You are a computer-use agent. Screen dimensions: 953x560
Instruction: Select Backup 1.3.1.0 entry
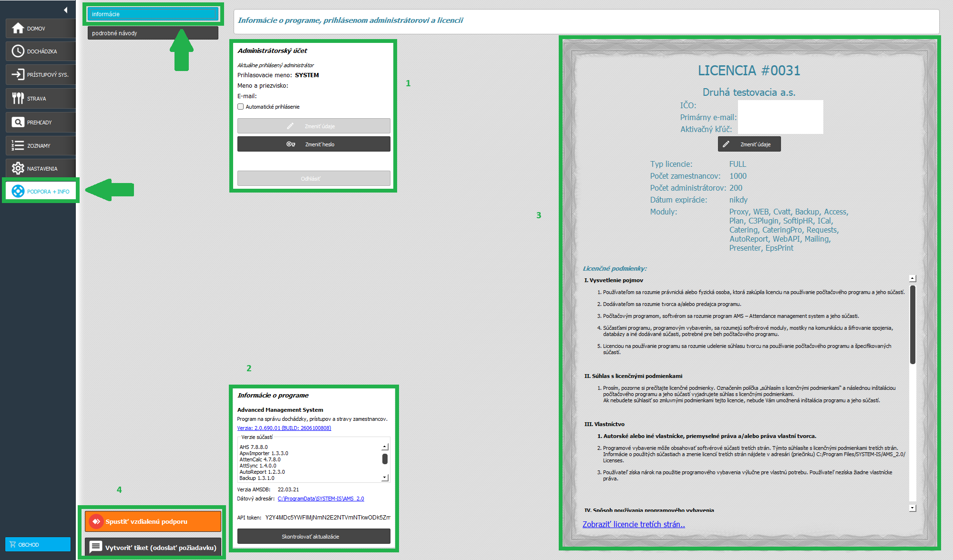pyautogui.click(x=257, y=478)
